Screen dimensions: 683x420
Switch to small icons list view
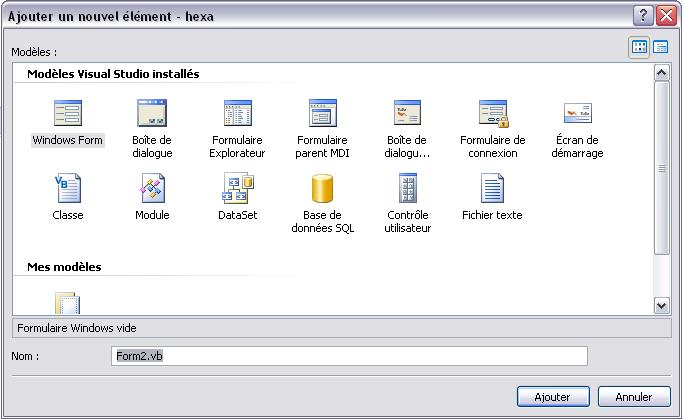[x=661, y=47]
